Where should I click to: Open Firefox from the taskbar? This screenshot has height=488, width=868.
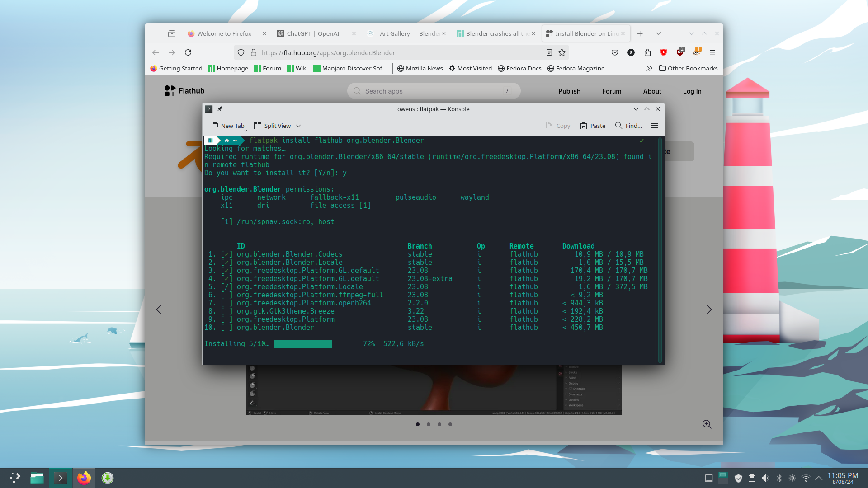click(x=84, y=478)
